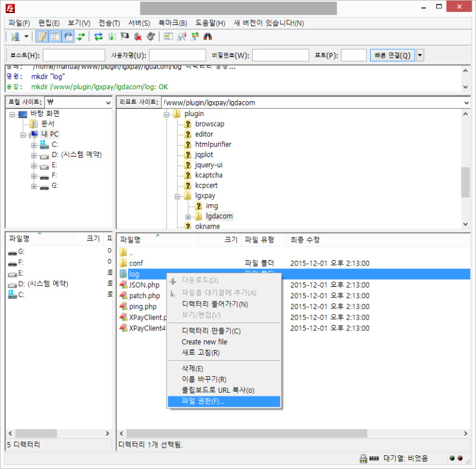This screenshot has height=469, width=476.
Task: Toggle the local directory tree display
Action: pyautogui.click(x=55, y=37)
